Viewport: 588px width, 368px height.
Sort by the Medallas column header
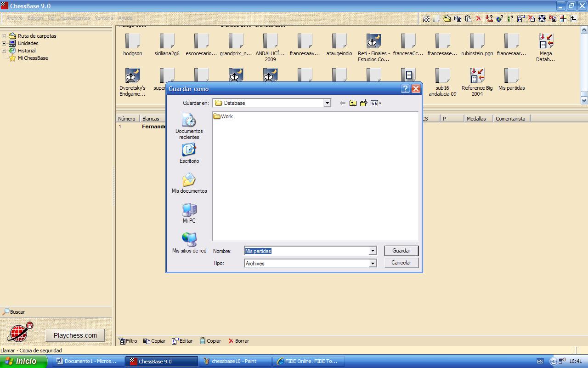click(478, 119)
